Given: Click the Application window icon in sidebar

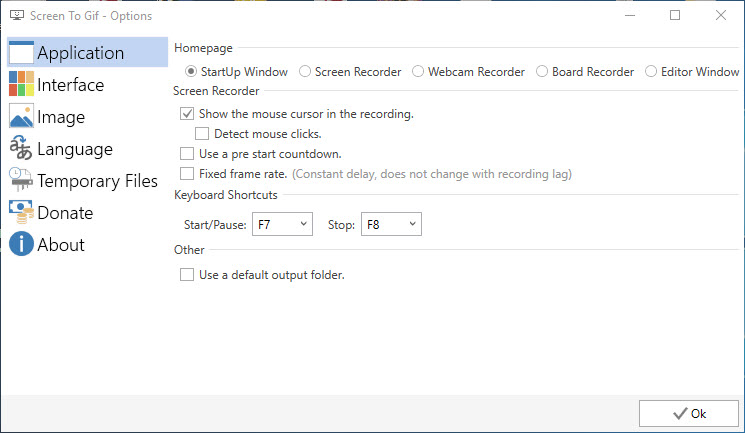Looking at the screenshot, I should pyautogui.click(x=21, y=52).
